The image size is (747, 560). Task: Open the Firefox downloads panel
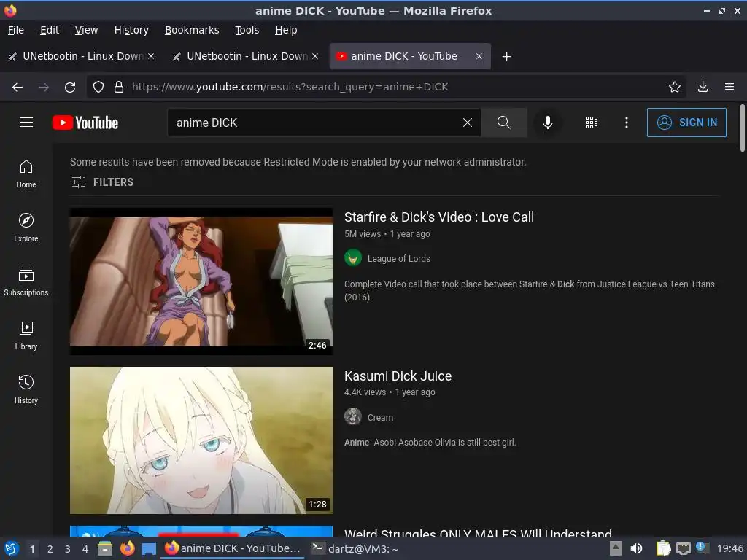pos(703,87)
